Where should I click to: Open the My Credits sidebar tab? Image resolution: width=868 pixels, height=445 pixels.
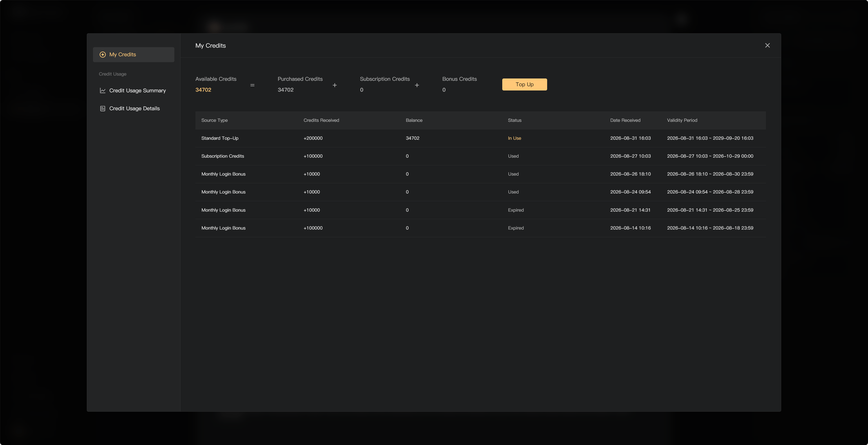pos(133,55)
